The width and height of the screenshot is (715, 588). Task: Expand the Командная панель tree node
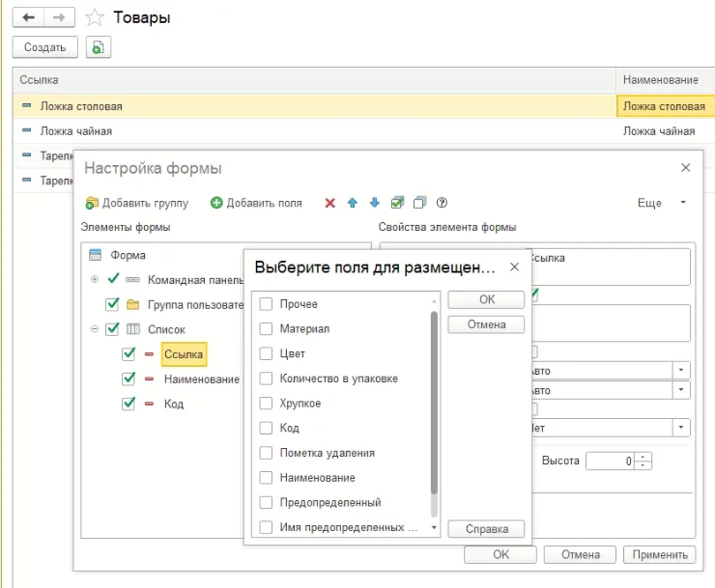click(95, 279)
